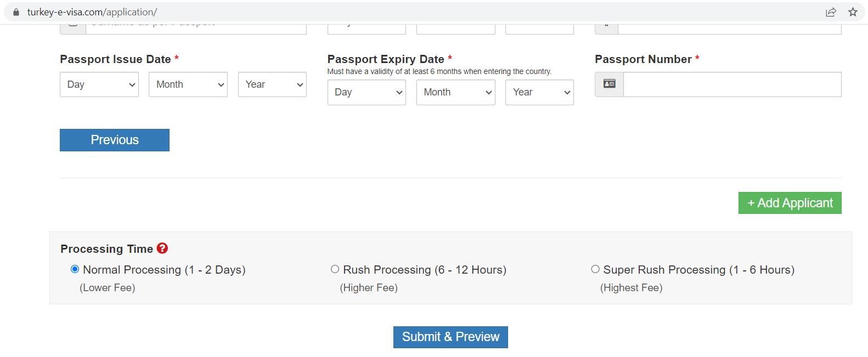868x357 pixels.
Task: Click the lock icon in address bar
Action: (x=16, y=12)
